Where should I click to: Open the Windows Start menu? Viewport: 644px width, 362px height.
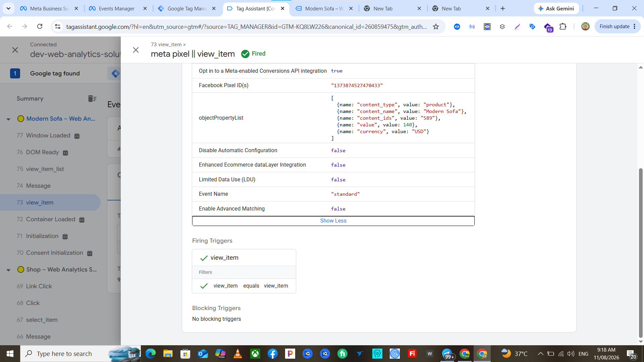pos(10,354)
